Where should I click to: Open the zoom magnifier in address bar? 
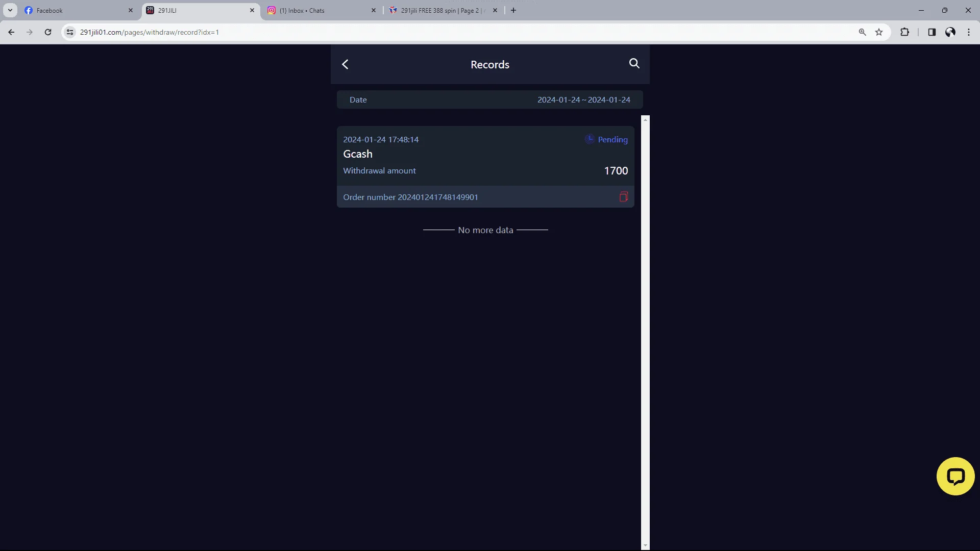point(863,32)
